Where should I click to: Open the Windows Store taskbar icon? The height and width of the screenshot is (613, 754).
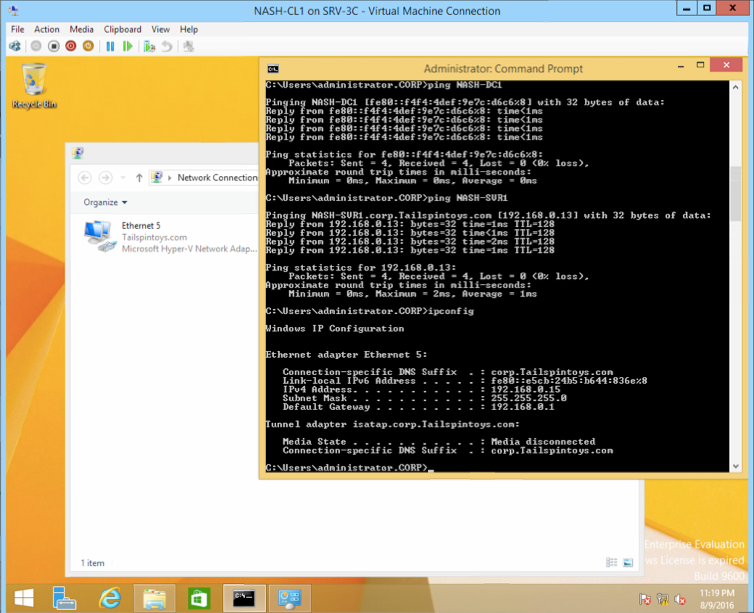tap(199, 598)
